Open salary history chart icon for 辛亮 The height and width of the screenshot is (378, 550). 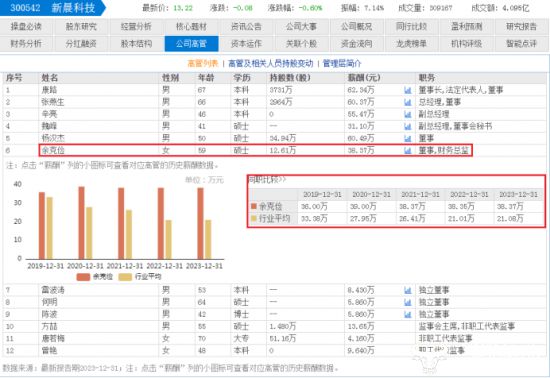(x=408, y=114)
